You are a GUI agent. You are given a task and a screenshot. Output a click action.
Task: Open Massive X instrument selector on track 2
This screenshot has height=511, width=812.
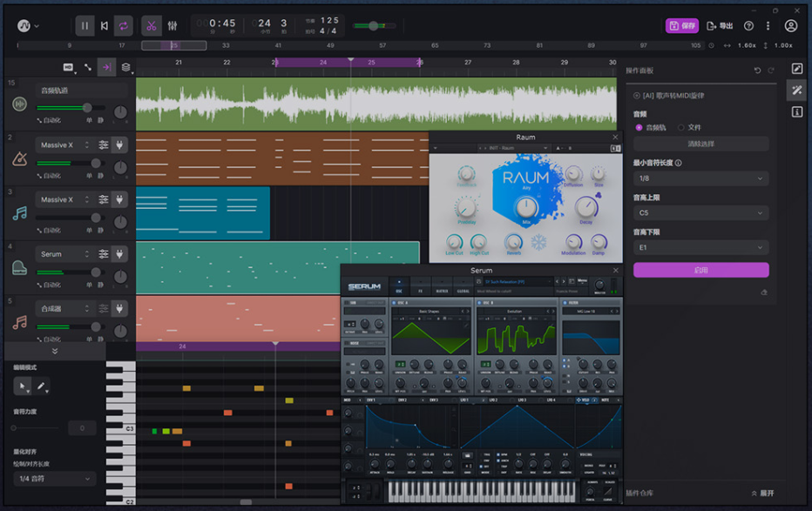click(x=64, y=145)
